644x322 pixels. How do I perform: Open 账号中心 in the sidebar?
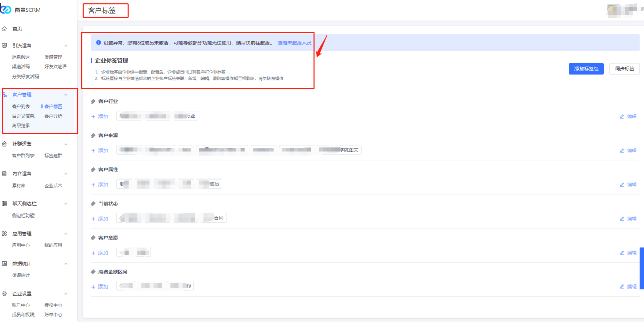[21, 305]
